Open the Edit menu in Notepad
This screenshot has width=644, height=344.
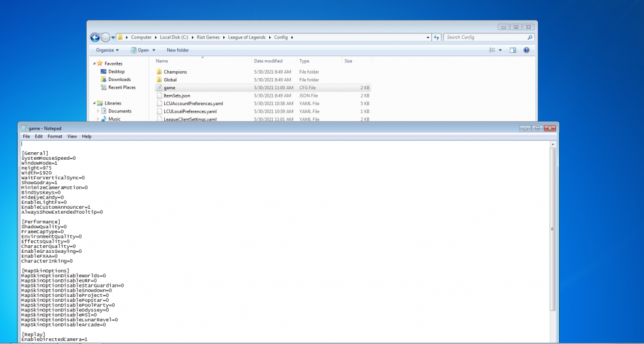[x=39, y=136]
